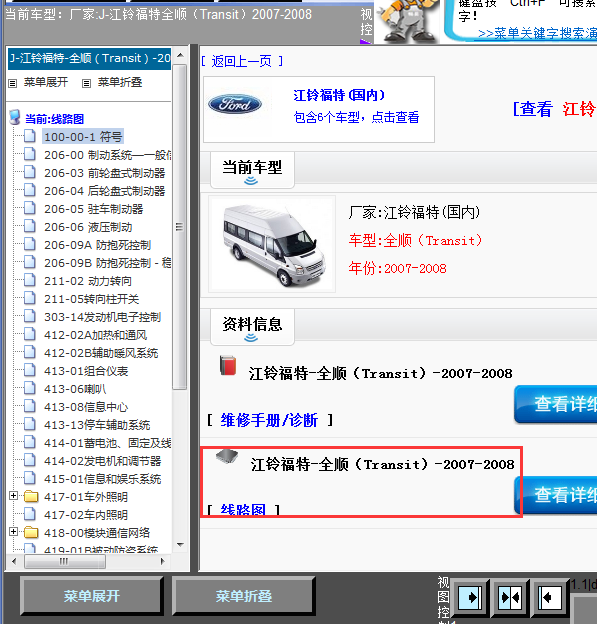Click the gray wiring module icon
The height and width of the screenshot is (624, 597).
tap(227, 456)
